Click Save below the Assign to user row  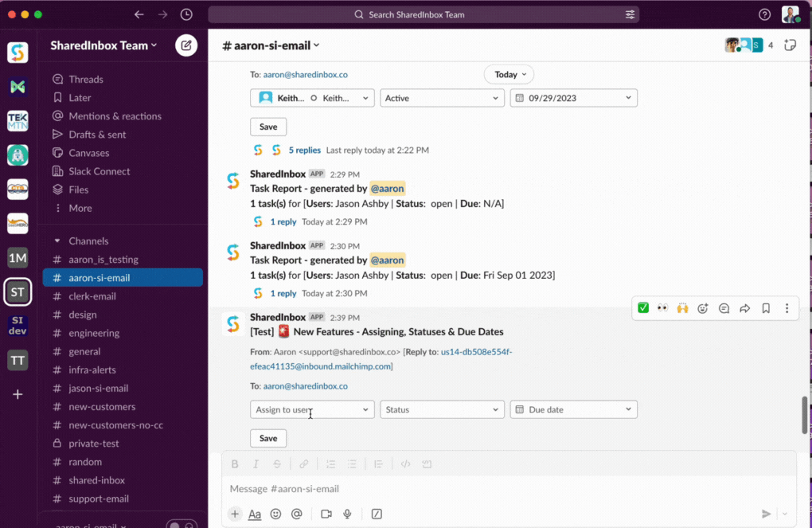pos(268,438)
